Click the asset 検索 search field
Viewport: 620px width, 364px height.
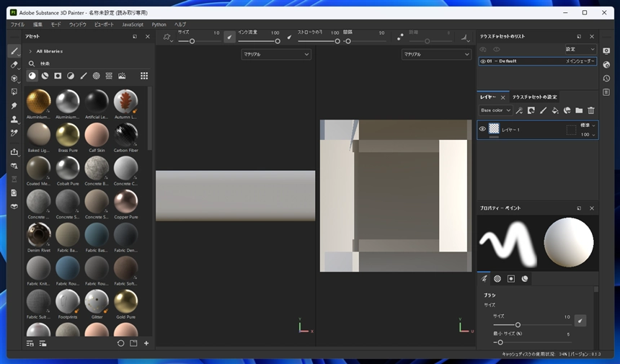[x=89, y=63]
